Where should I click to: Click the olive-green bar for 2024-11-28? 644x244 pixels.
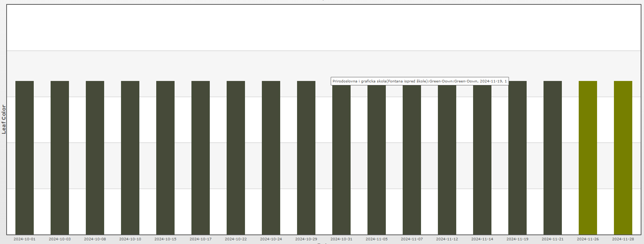(623, 158)
